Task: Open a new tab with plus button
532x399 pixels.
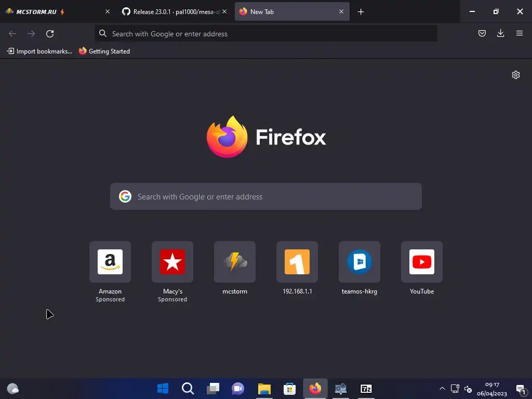Action: click(361, 12)
